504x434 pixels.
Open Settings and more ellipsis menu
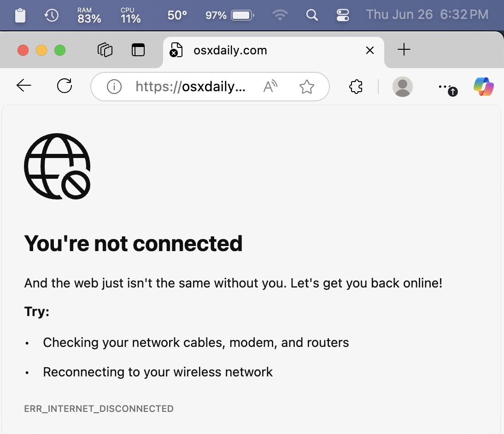pos(444,86)
